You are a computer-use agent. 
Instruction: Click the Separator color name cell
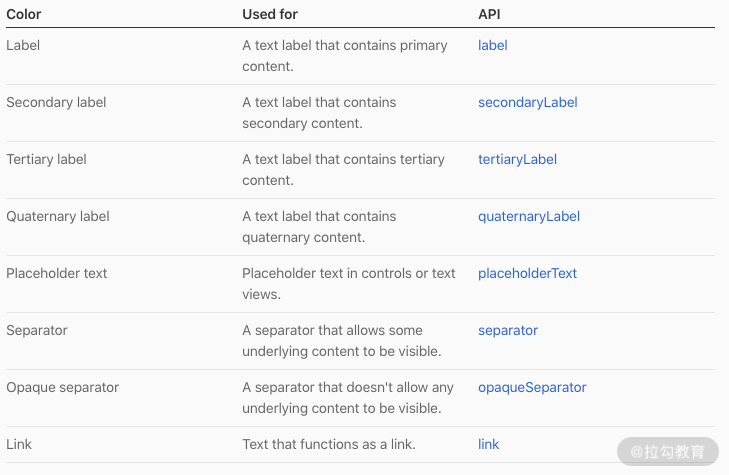(x=37, y=330)
